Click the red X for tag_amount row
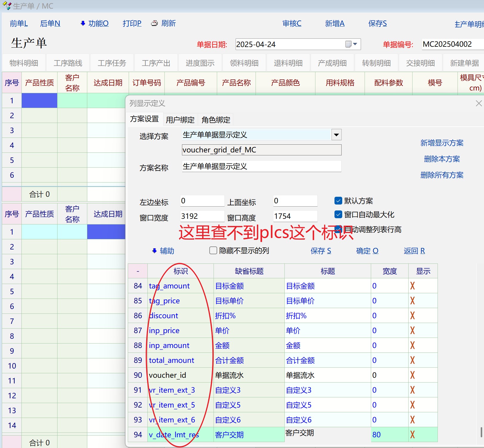 pos(413,286)
